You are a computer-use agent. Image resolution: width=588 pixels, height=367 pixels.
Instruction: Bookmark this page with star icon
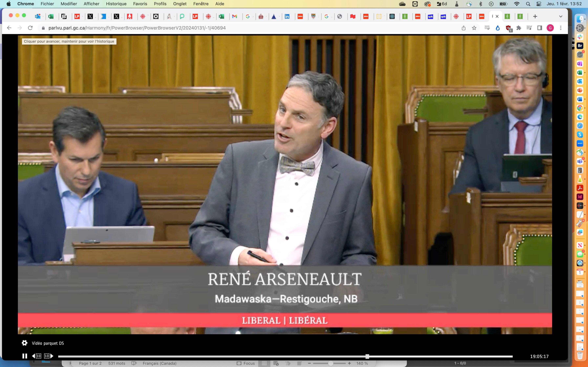click(474, 28)
